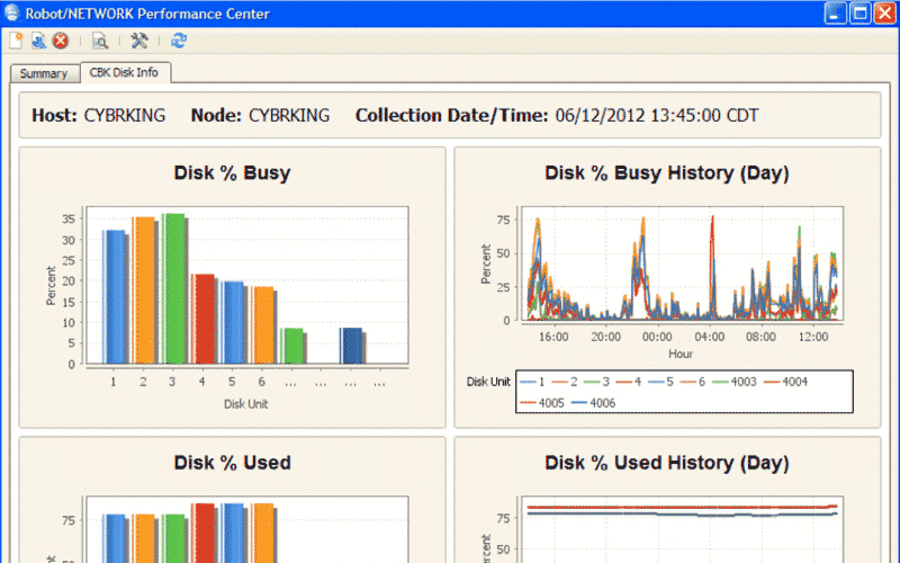Click legend entry 1 in Disk Unit legend
This screenshot has height=563, width=900.
pos(532,382)
